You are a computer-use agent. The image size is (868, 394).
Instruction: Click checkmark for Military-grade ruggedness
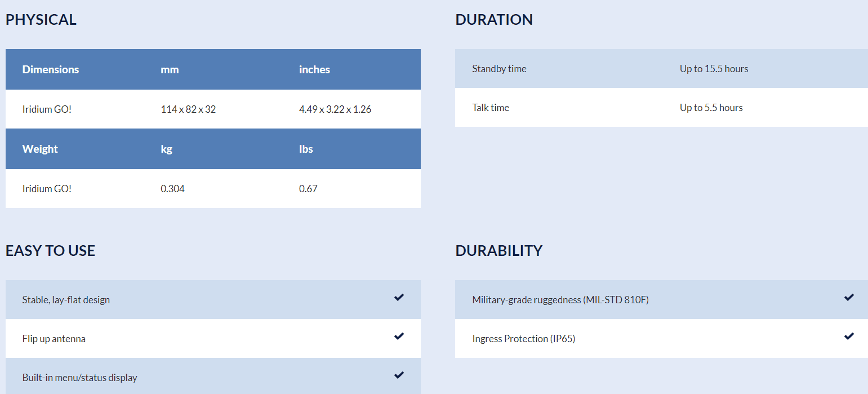[x=849, y=297]
